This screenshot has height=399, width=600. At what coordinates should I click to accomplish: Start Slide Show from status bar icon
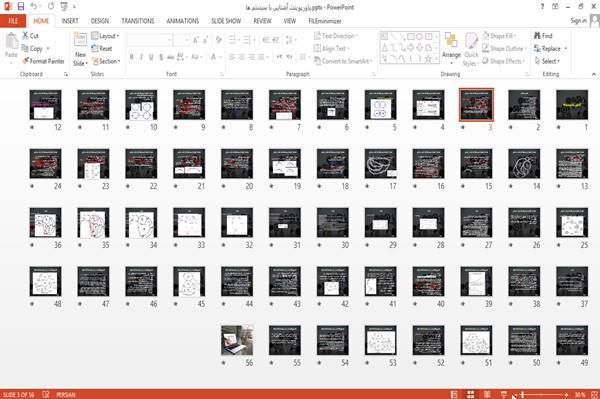coord(504,394)
